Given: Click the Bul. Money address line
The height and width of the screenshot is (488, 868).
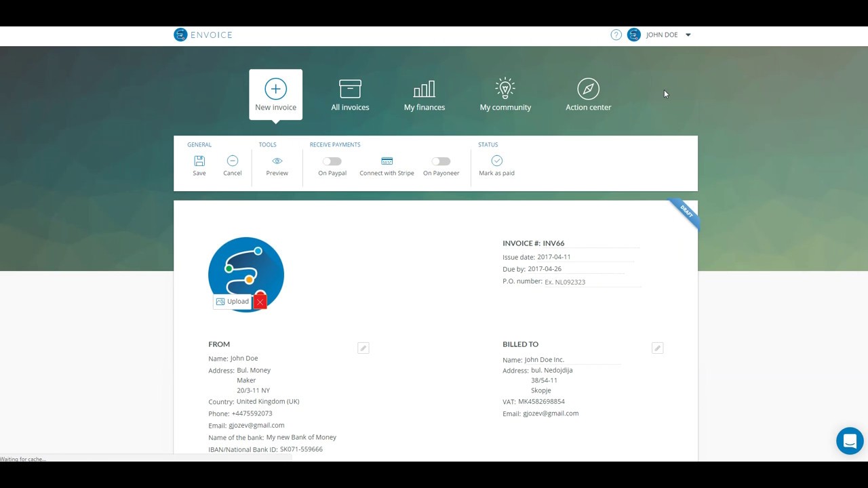Looking at the screenshot, I should coord(254,370).
